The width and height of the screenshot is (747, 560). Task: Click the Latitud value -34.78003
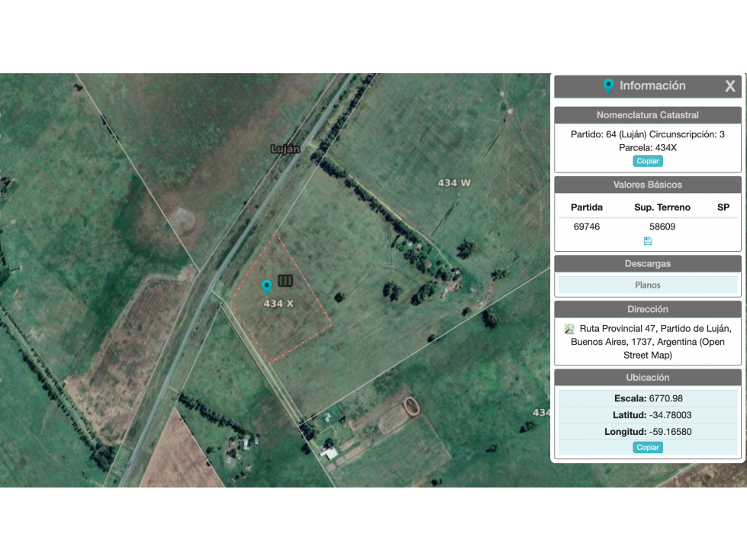tap(670, 415)
